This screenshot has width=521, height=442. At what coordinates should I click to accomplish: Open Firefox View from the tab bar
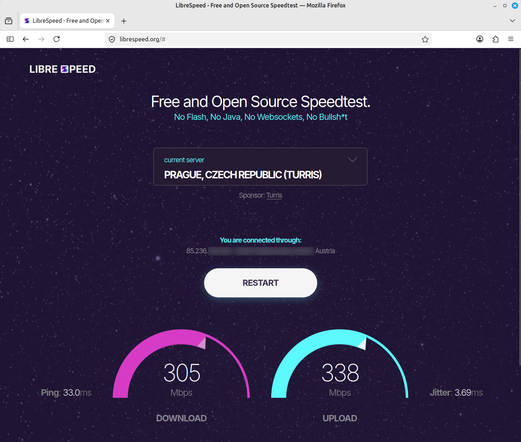(9, 21)
